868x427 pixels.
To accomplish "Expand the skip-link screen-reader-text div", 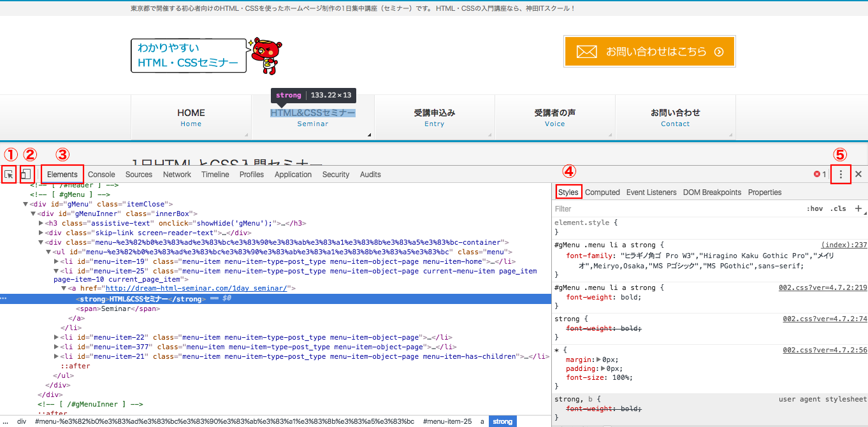I will click(41, 233).
